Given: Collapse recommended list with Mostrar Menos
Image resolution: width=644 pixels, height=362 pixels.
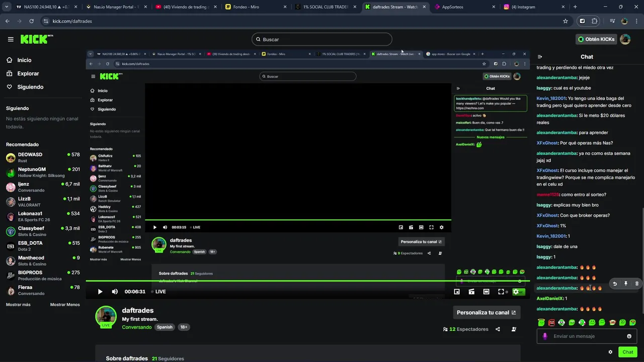Looking at the screenshot, I should pyautogui.click(x=65, y=305).
